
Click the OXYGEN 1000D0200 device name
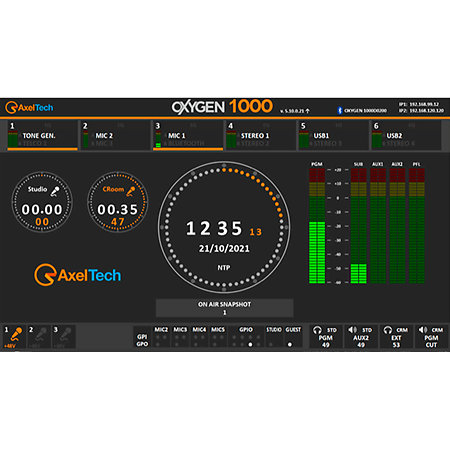[365, 110]
